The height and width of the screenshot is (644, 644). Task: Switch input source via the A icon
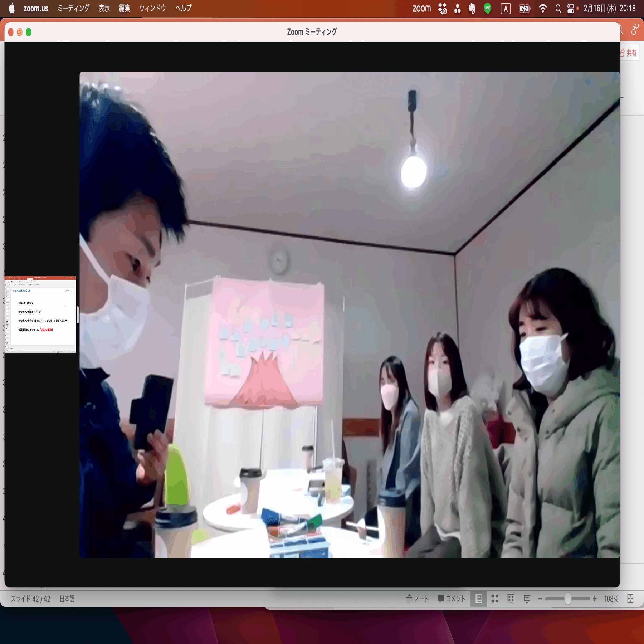click(x=506, y=8)
